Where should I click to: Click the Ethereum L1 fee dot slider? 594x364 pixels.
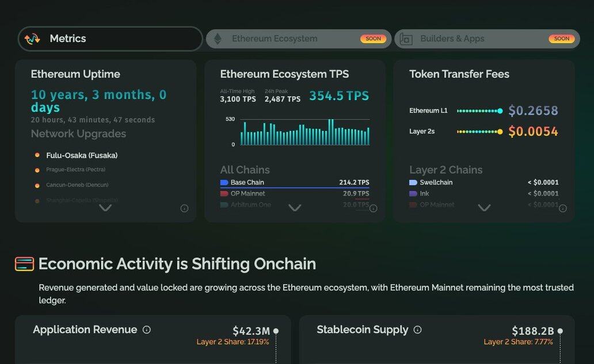tap(479, 111)
